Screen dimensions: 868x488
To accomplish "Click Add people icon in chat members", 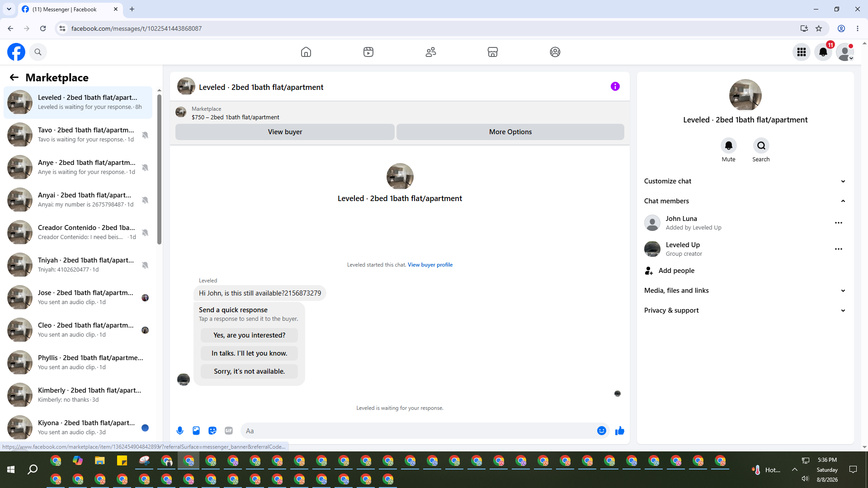I will click(x=649, y=271).
